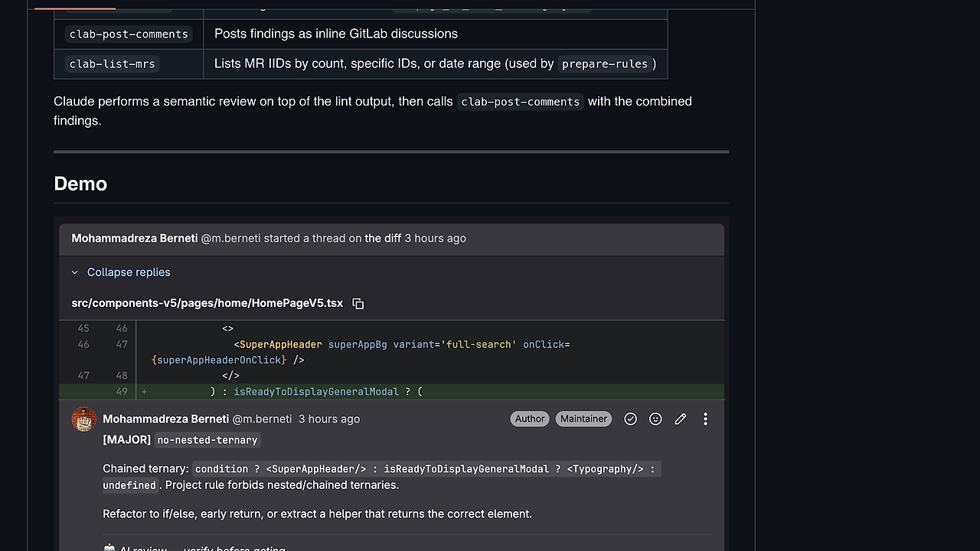Click Mohammadreza Berneti's avatar image
Screen dimensions: 980x551
tap(84, 419)
